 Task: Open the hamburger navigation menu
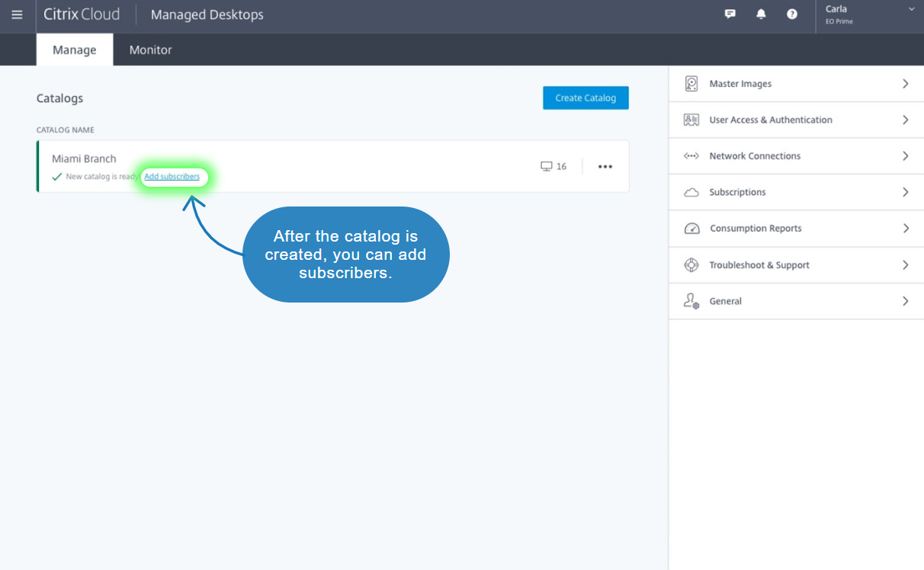(17, 14)
